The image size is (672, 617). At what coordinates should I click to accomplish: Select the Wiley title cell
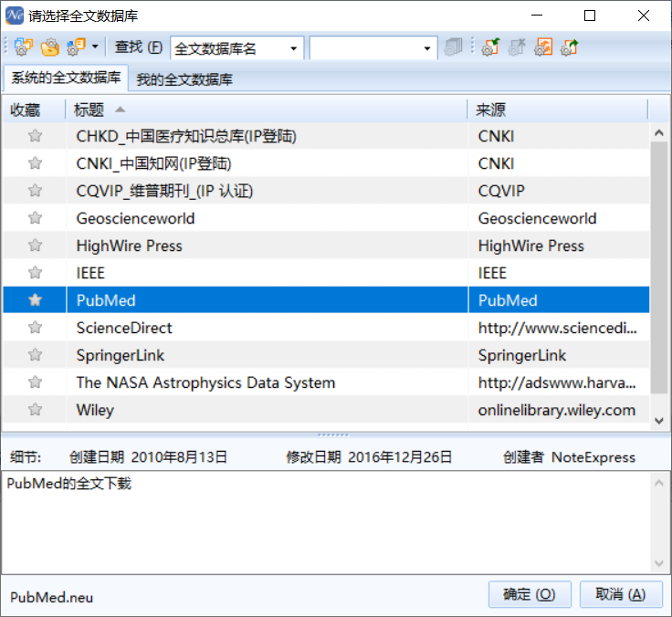pos(267,410)
